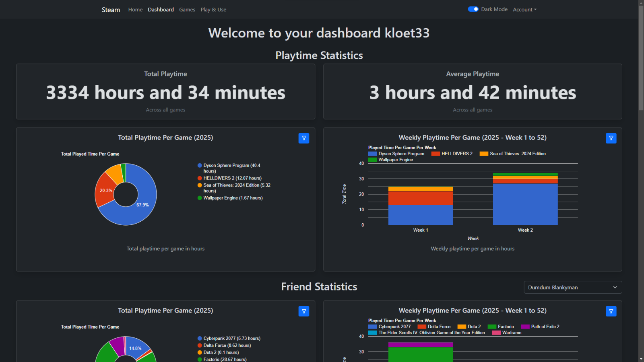644x362 pixels.
Task: Open the filter on the Weekly Playtime chart
Action: [x=611, y=138]
